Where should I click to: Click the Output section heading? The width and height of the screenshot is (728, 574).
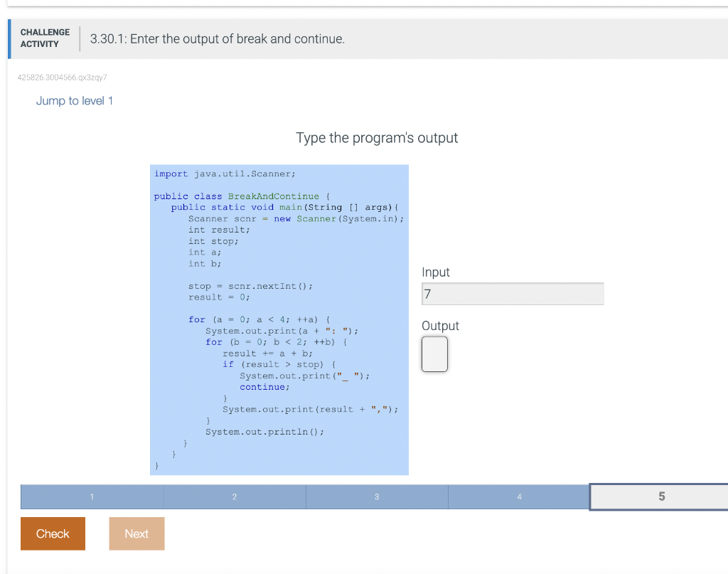[x=440, y=325]
